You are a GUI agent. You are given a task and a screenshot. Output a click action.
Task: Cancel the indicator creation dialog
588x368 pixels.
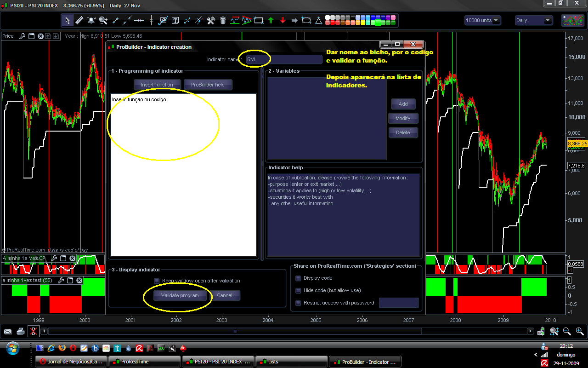coord(225,295)
